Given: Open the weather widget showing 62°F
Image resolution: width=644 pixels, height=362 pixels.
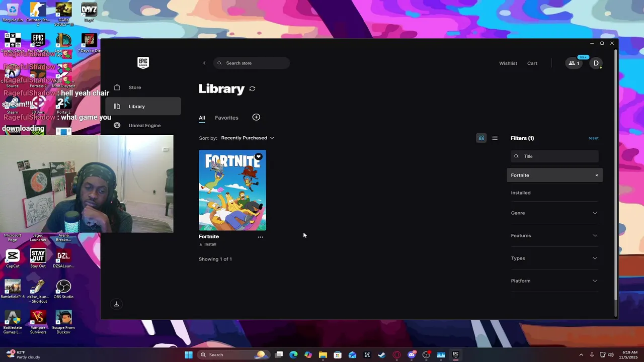Looking at the screenshot, I should coord(23,354).
